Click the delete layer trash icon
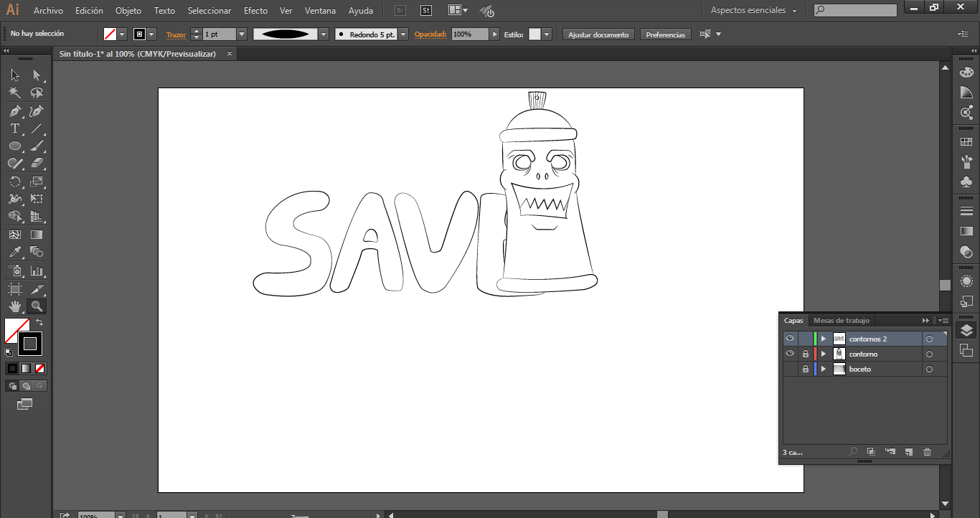This screenshot has width=980, height=518. (x=927, y=452)
